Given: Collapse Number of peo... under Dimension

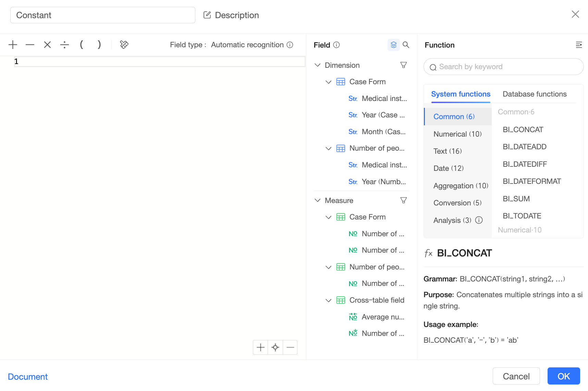Looking at the screenshot, I should coord(328,148).
